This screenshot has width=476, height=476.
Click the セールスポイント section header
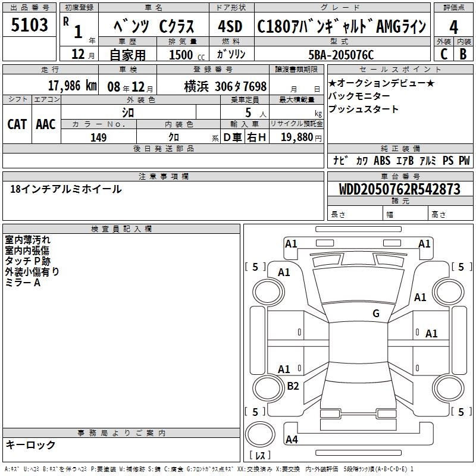coord(400,69)
